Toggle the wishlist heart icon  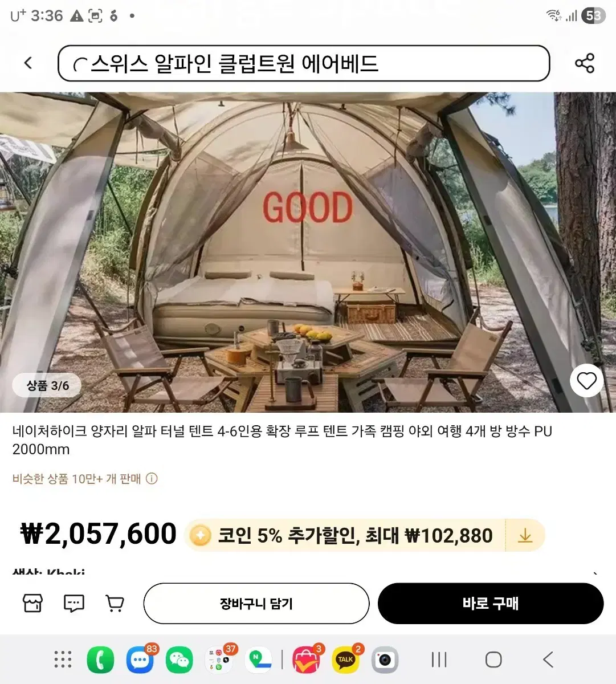point(586,381)
